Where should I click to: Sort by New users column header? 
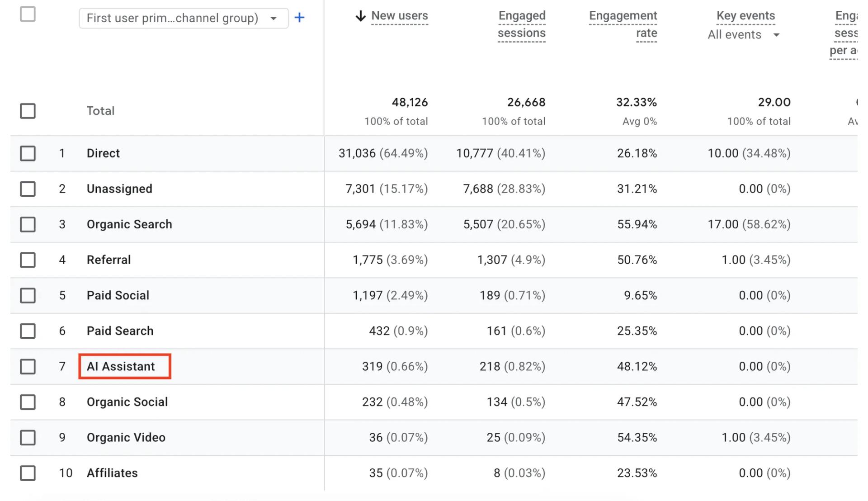pos(400,16)
